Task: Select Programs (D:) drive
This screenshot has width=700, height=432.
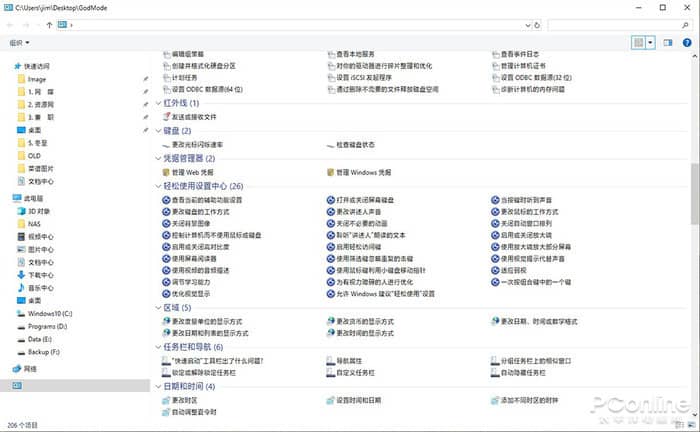Action: pyautogui.click(x=47, y=326)
